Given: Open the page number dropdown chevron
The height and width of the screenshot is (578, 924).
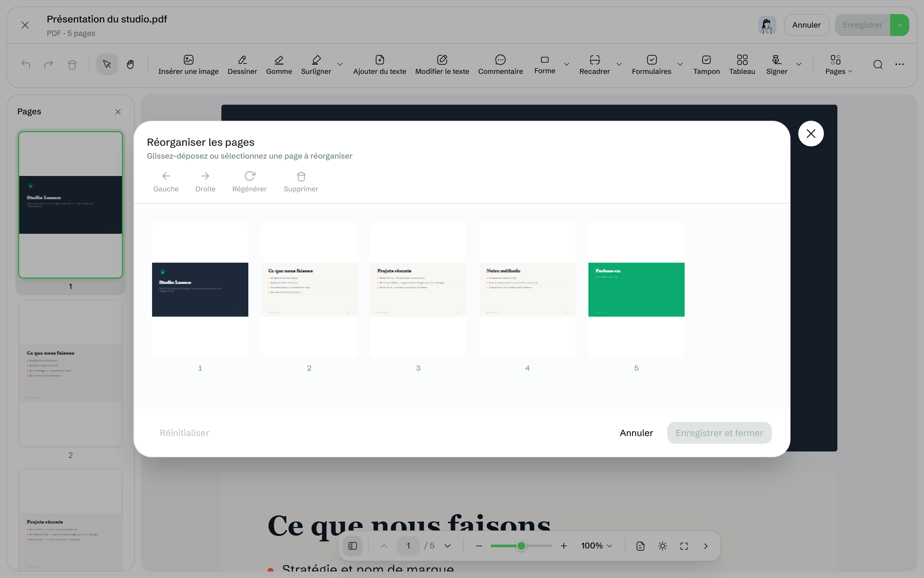Looking at the screenshot, I should 448,546.
